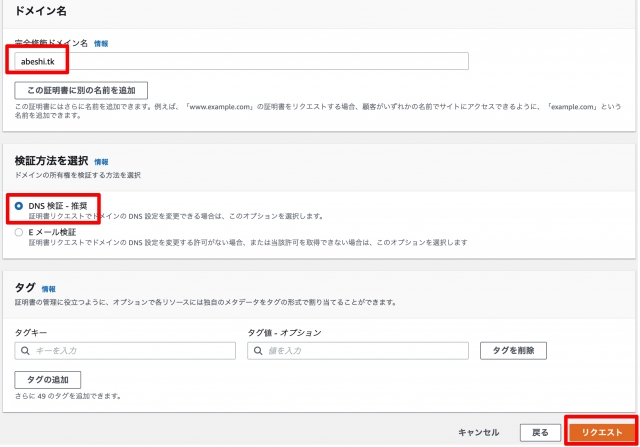Open the 情報 link next to 完全修飾ドメイン名

101,43
